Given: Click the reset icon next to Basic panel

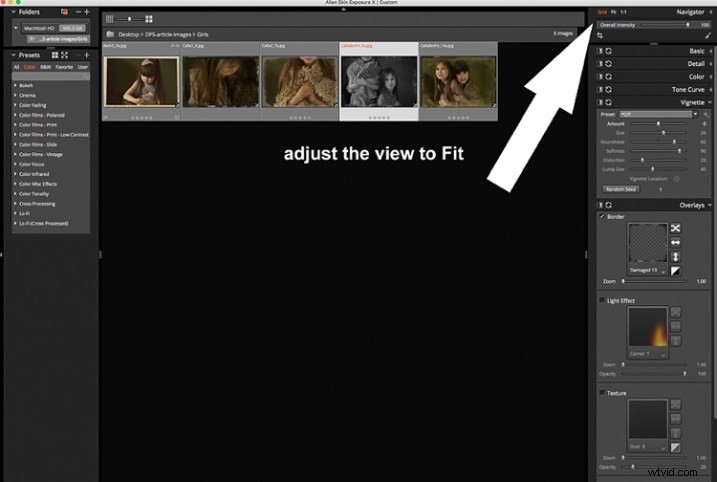Looking at the screenshot, I should pyautogui.click(x=608, y=50).
